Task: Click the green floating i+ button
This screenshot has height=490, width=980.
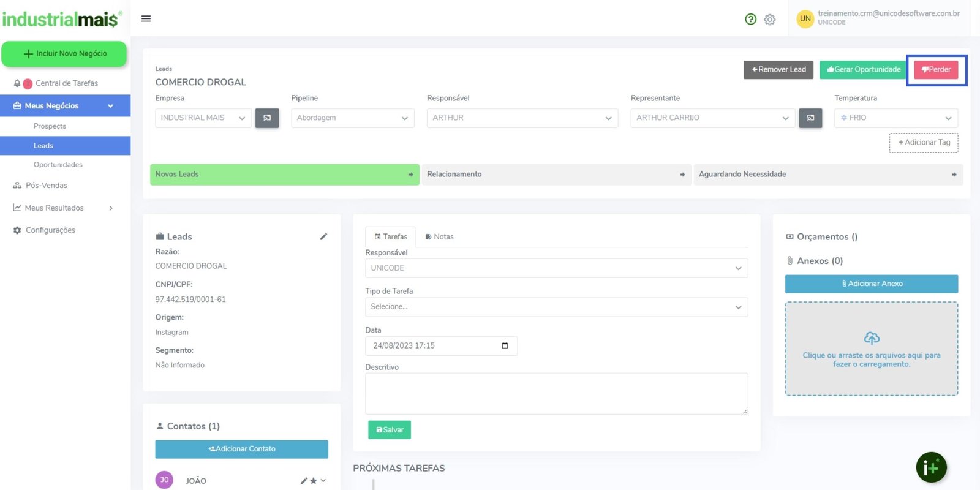Action: click(x=931, y=467)
